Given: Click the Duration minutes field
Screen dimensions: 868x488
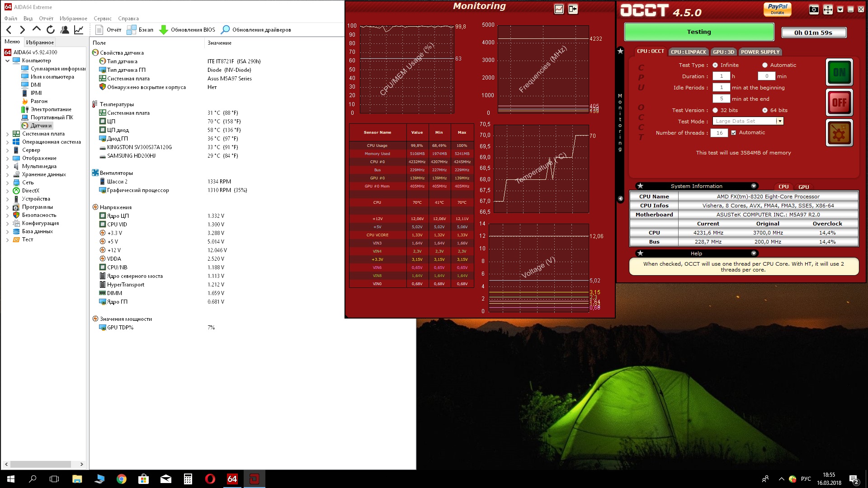Looking at the screenshot, I should click(x=767, y=76).
